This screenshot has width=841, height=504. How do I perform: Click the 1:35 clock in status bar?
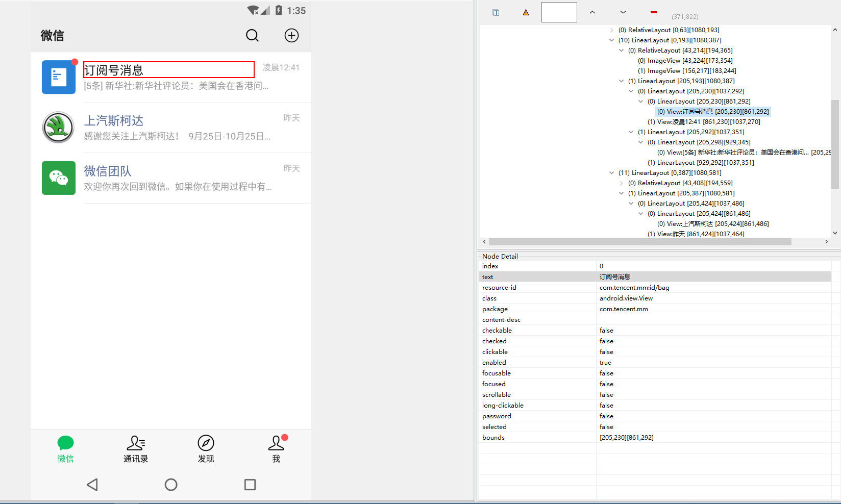(x=296, y=11)
